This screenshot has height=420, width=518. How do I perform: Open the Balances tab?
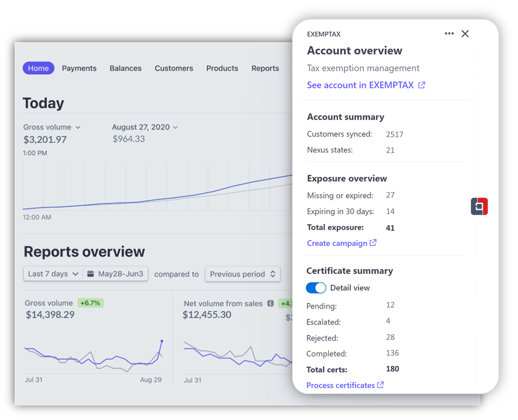(x=125, y=68)
